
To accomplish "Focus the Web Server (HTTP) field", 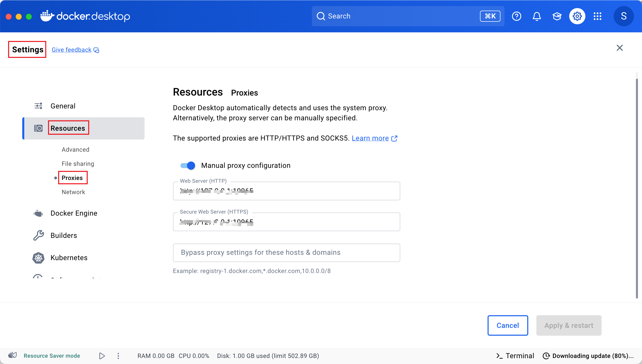I will pyautogui.click(x=286, y=191).
